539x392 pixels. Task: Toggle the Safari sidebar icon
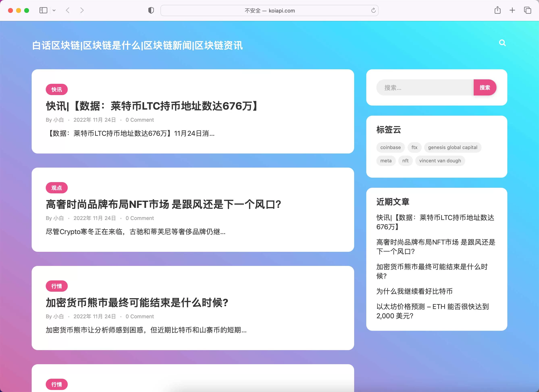click(x=43, y=10)
